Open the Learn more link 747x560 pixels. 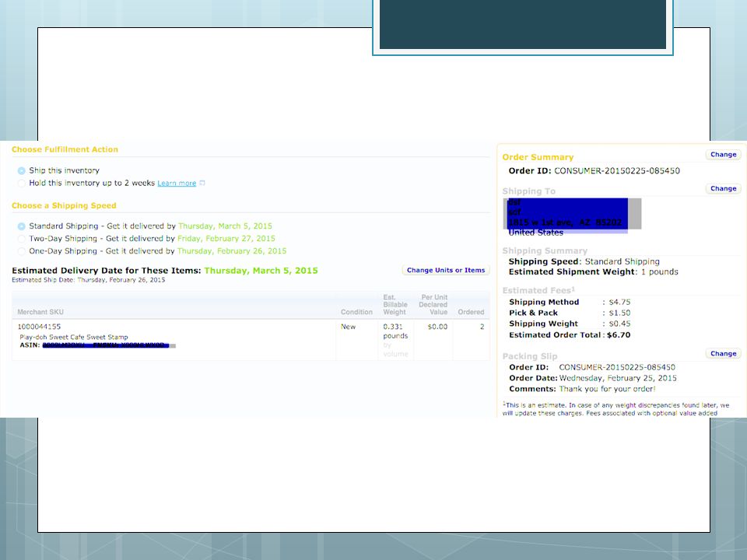(177, 184)
